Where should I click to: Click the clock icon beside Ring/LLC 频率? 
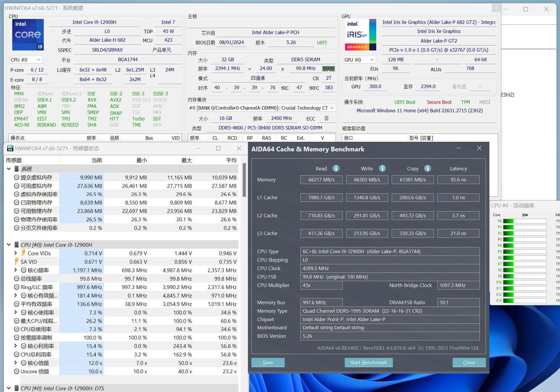point(17,287)
